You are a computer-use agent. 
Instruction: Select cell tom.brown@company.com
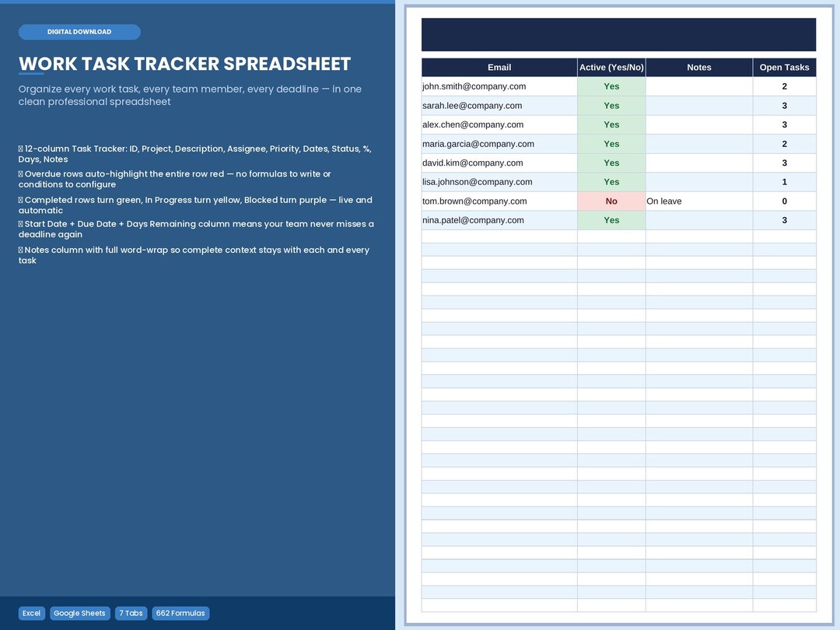coord(499,201)
